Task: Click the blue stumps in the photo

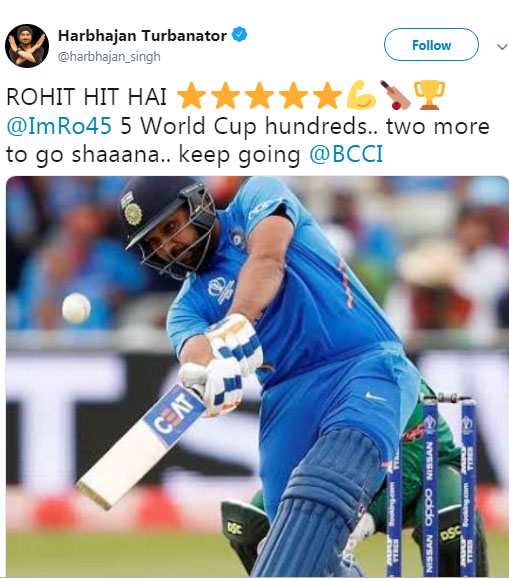Action: click(x=431, y=484)
